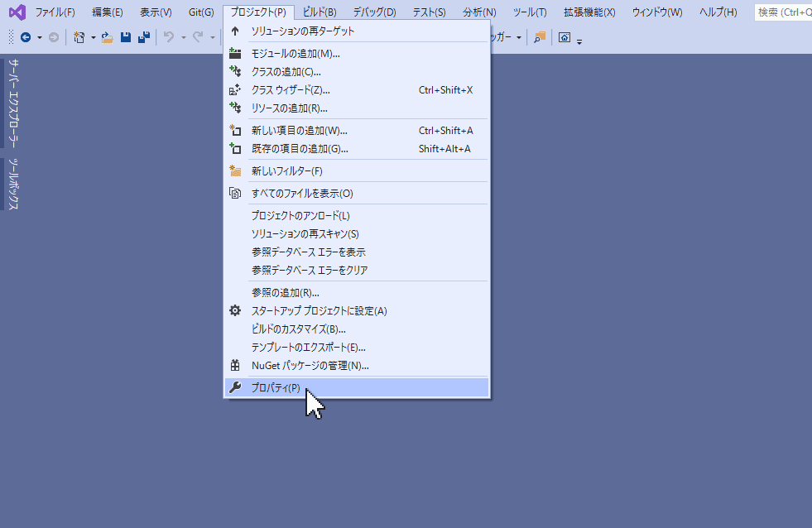This screenshot has width=812, height=528.
Task: Choose スタートアップ プロジェクトに設定(A)
Action: pyautogui.click(x=357, y=310)
